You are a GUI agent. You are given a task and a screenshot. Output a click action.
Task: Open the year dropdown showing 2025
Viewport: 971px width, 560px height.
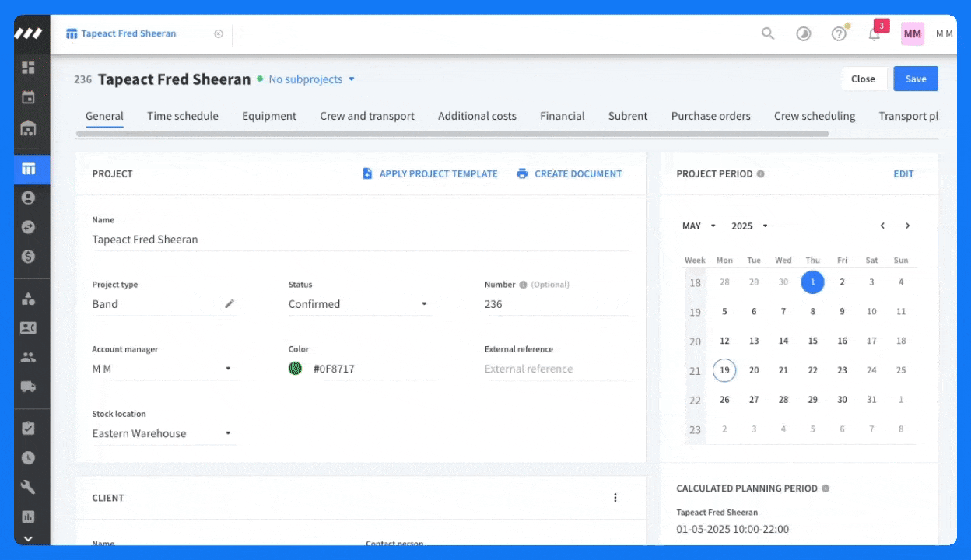pyautogui.click(x=750, y=226)
